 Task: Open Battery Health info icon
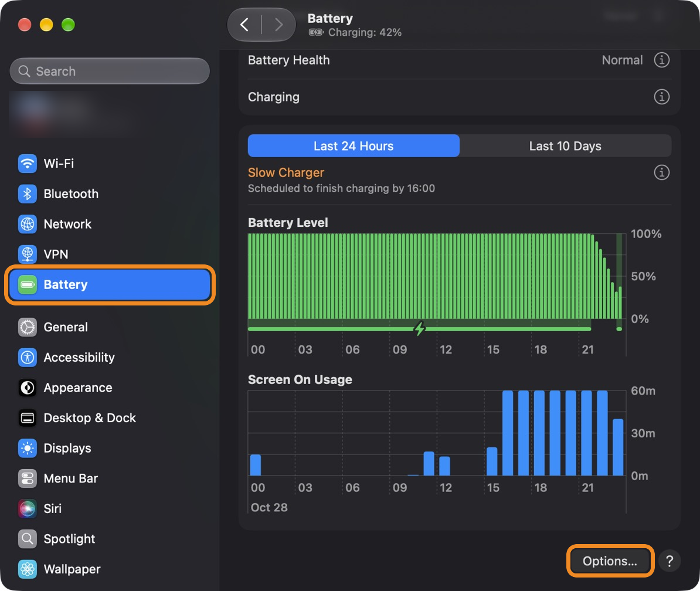662,60
